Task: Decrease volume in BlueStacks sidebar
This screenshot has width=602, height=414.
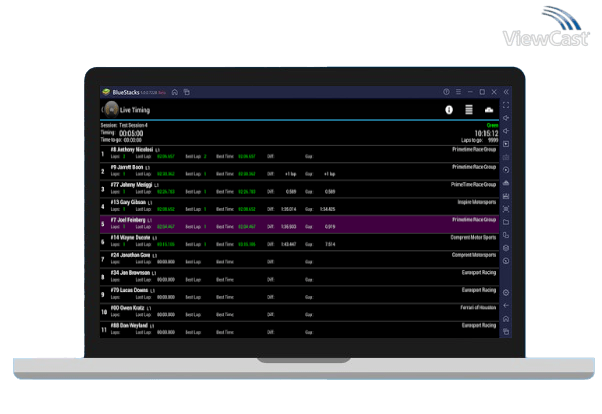Action: pos(506,131)
